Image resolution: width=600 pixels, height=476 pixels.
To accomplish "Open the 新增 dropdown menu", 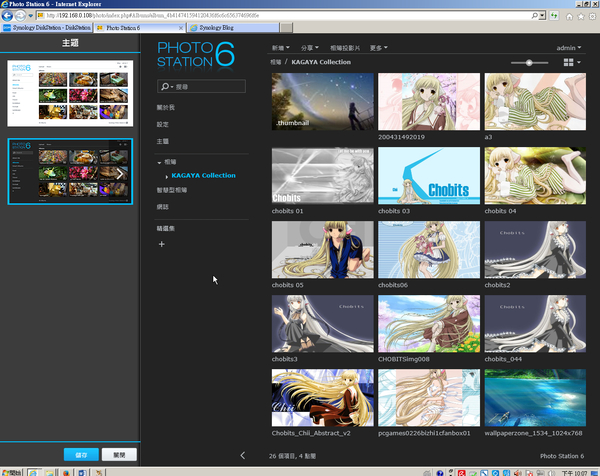I will tap(281, 47).
